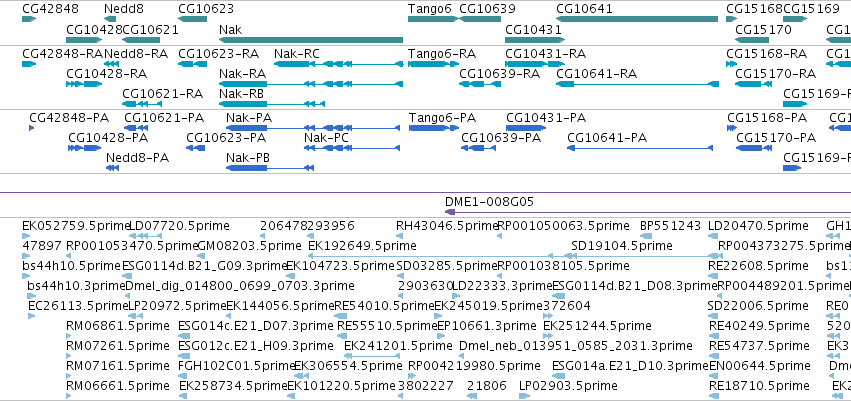
Task: Select the CG10639-PA protein feature
Action: [x=478, y=148]
